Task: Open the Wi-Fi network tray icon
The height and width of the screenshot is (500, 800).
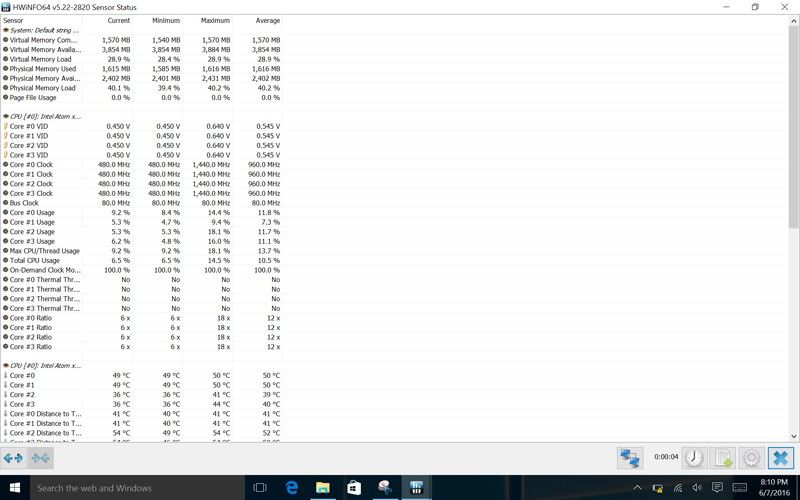Action: [678, 488]
